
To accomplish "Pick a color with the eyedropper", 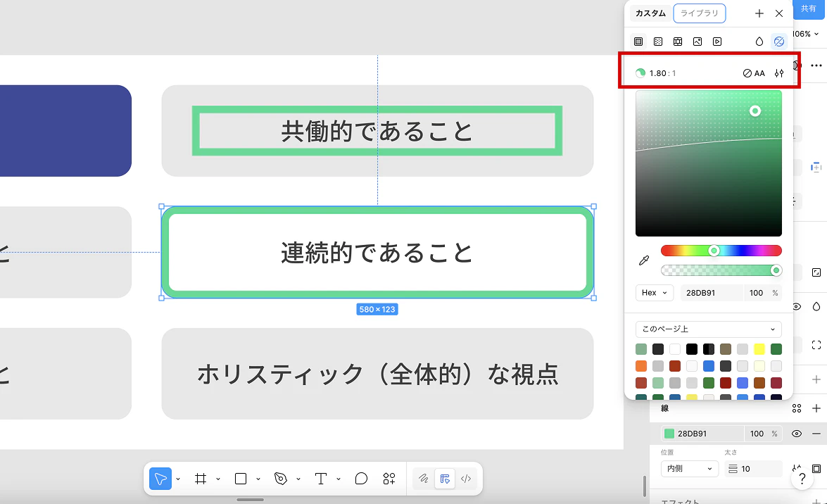I will coord(644,260).
